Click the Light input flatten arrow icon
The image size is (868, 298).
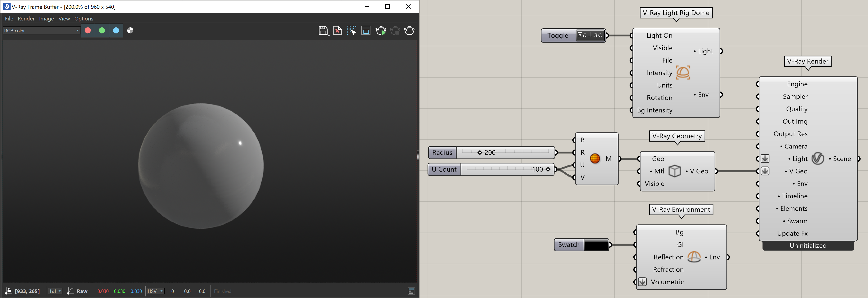coord(765,158)
